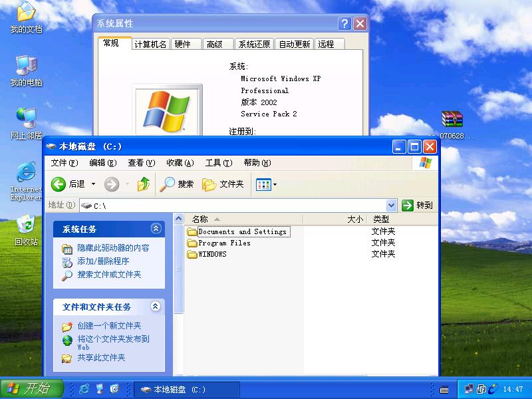Click the address field showing C:\
Screen dimensions: 532x399
point(233,205)
